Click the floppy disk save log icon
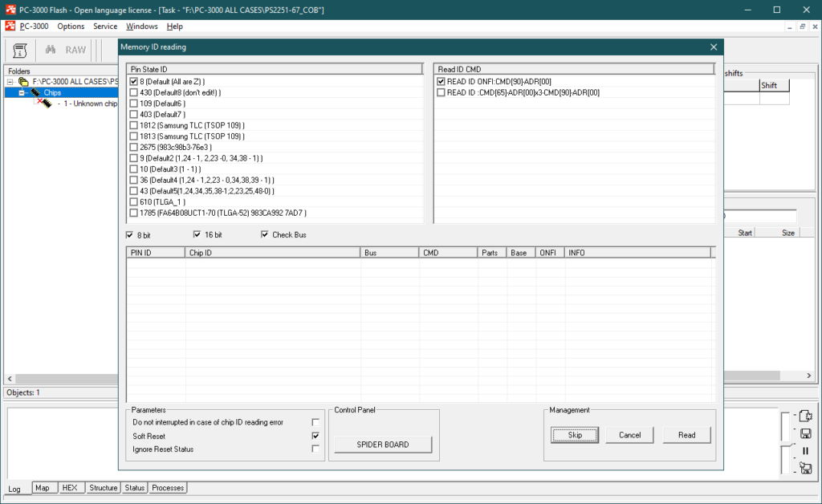Image resolution: width=822 pixels, height=504 pixels. (806, 433)
